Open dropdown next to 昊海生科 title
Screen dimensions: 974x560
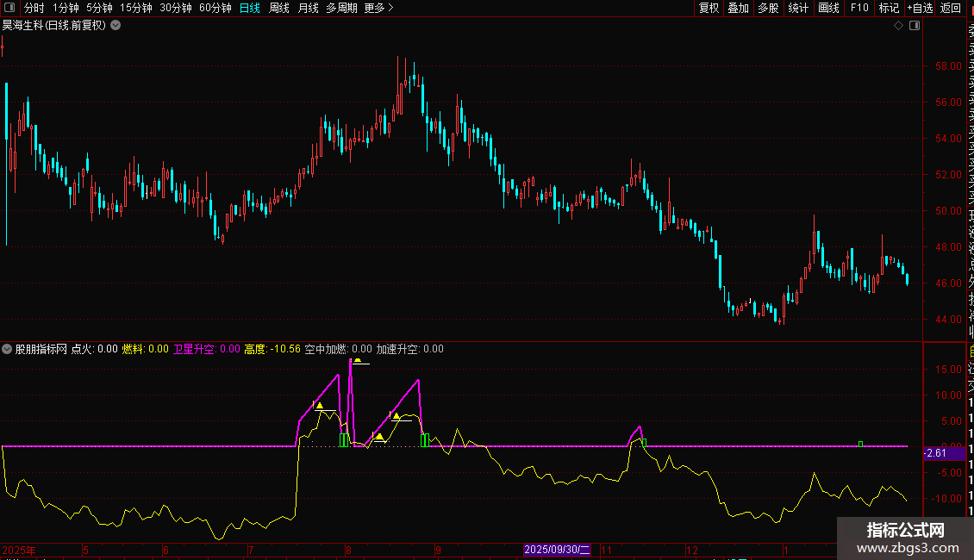[x=116, y=26]
